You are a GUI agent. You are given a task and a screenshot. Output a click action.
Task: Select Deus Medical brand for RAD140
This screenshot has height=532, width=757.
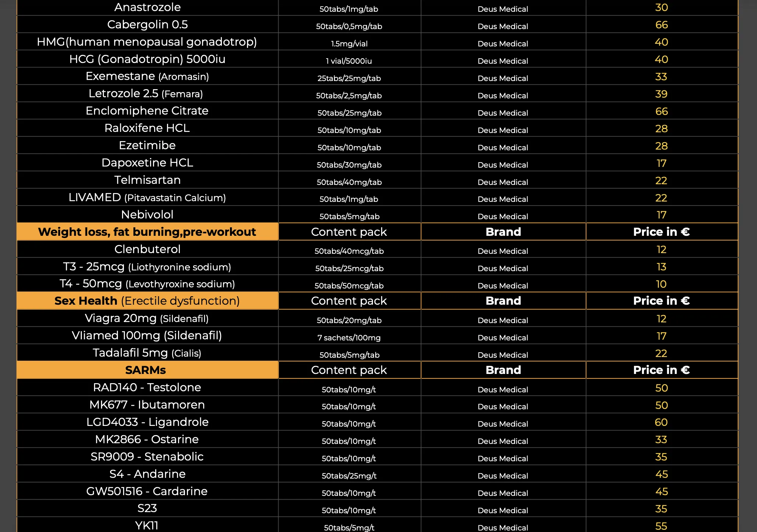tap(503, 390)
